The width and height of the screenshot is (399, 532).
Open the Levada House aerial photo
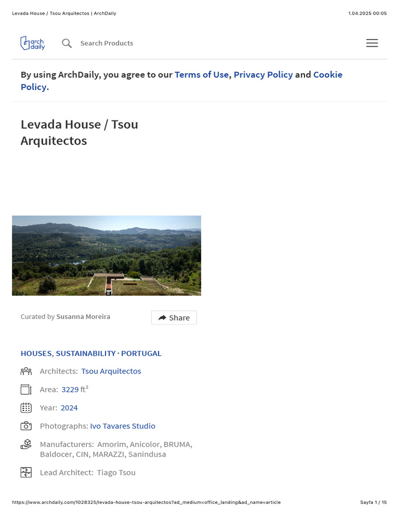pyautogui.click(x=107, y=256)
